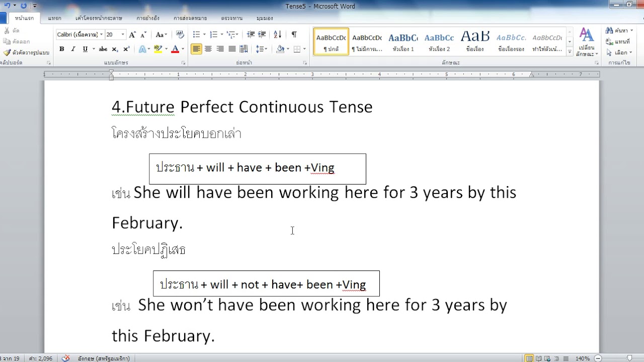This screenshot has width=644, height=362.
Task: Select Print Layout view icon in status bar
Action: point(529,358)
